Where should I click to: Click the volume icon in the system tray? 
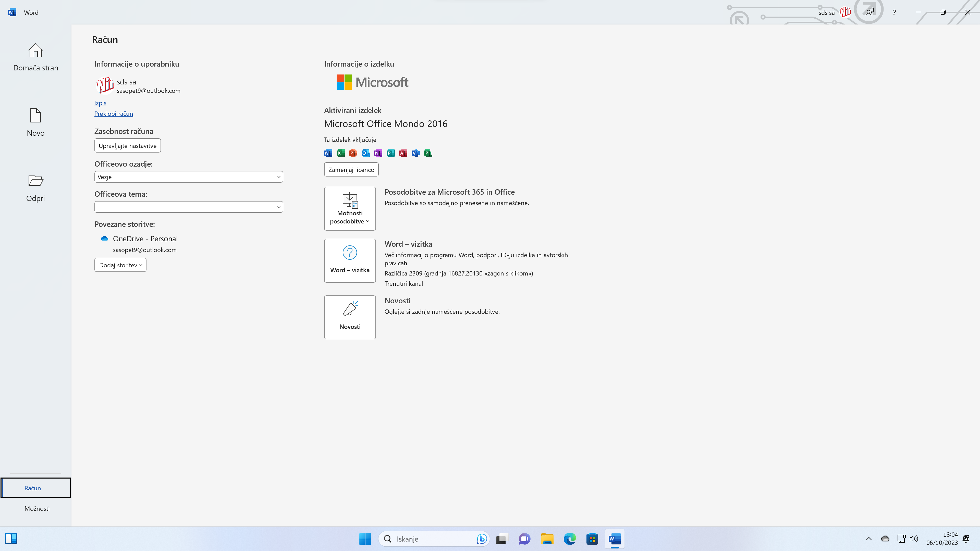pos(914,539)
